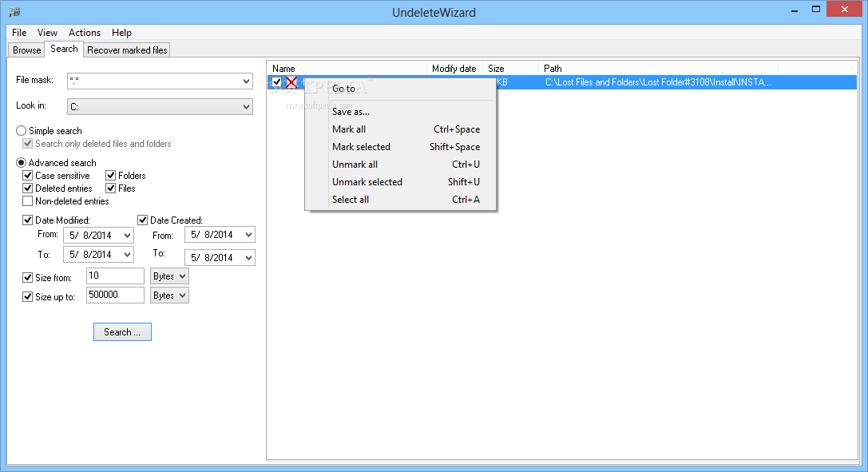The width and height of the screenshot is (868, 472).
Task: Minimize the UndeleteWizard window
Action: click(x=795, y=10)
